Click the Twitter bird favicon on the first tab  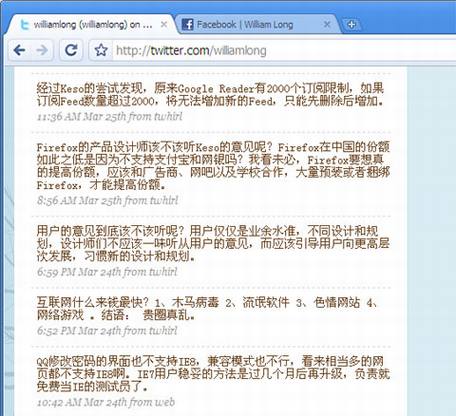[x=24, y=25]
